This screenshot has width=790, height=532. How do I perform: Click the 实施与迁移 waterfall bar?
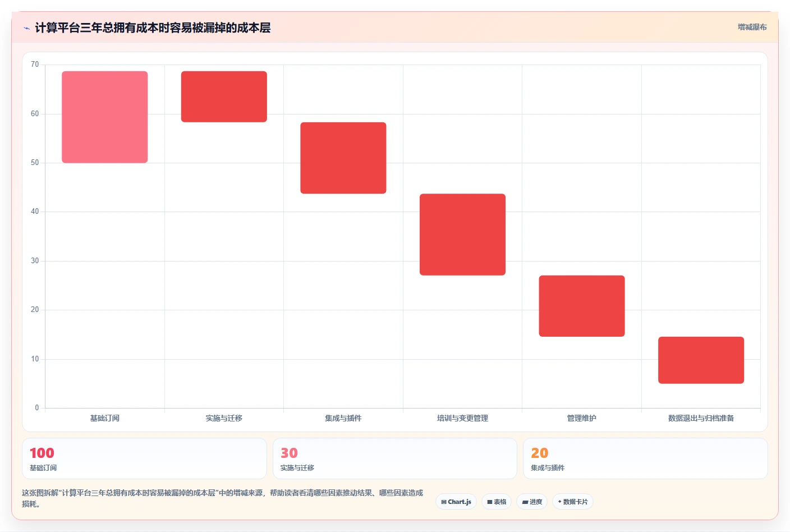coord(224,97)
